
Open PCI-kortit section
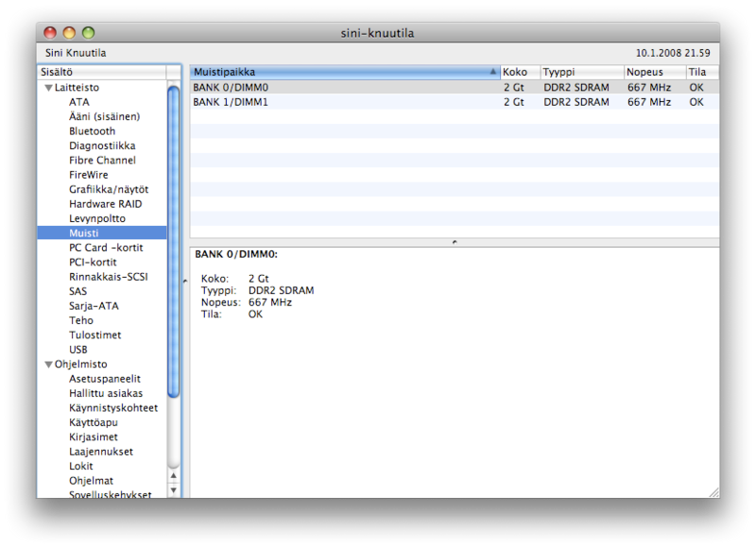pyautogui.click(x=93, y=263)
